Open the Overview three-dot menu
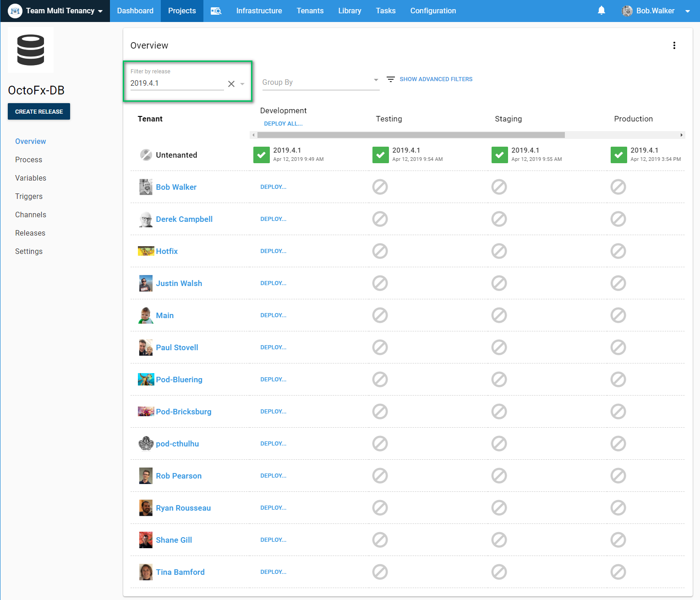 [674, 45]
